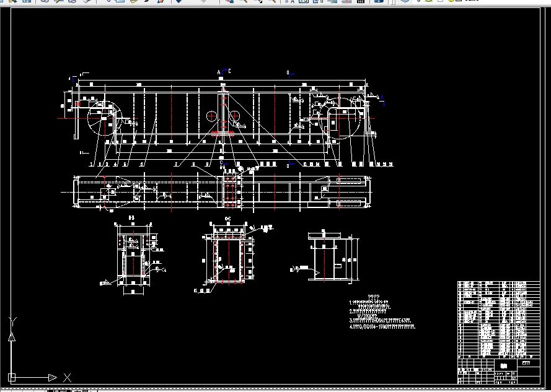Click the CC section view title
Viewport: 551px width, 392px height.
point(227,219)
